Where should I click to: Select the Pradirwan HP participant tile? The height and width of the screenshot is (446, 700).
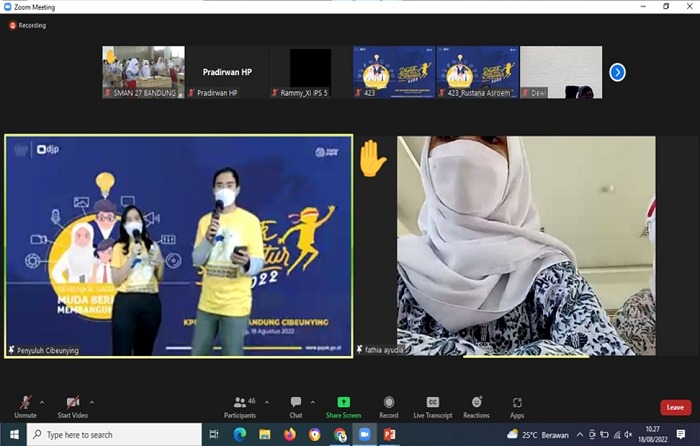(226, 72)
